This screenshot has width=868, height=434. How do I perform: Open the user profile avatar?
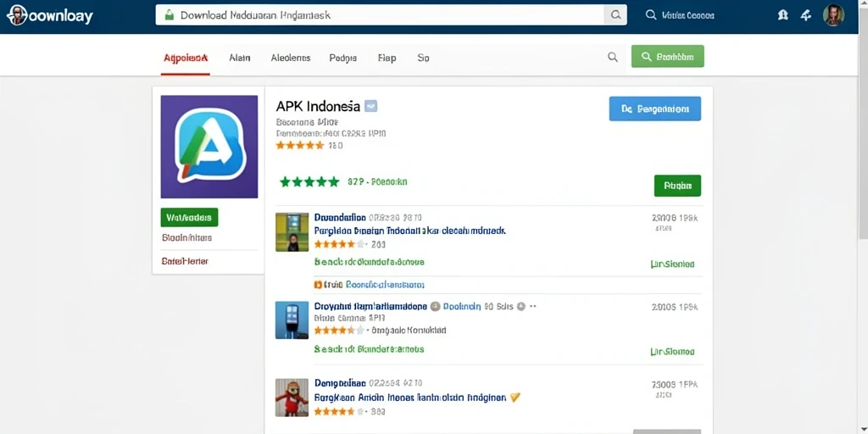tap(833, 15)
